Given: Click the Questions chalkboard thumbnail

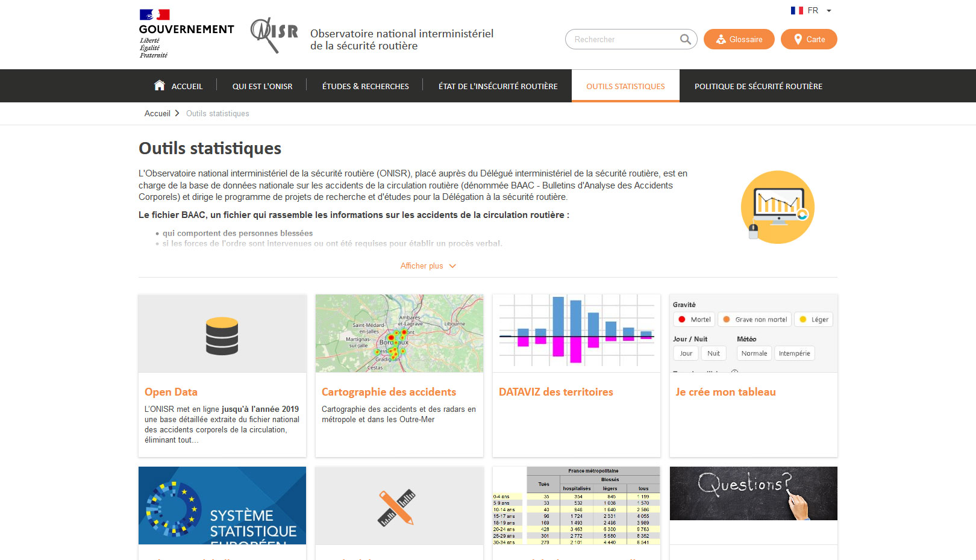Looking at the screenshot, I should [x=754, y=493].
